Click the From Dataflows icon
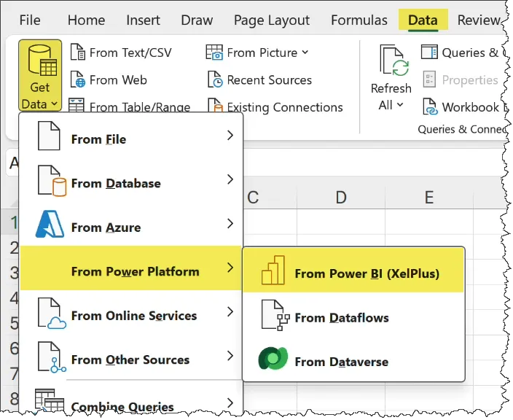This screenshot has width=513, height=420. pos(273,317)
